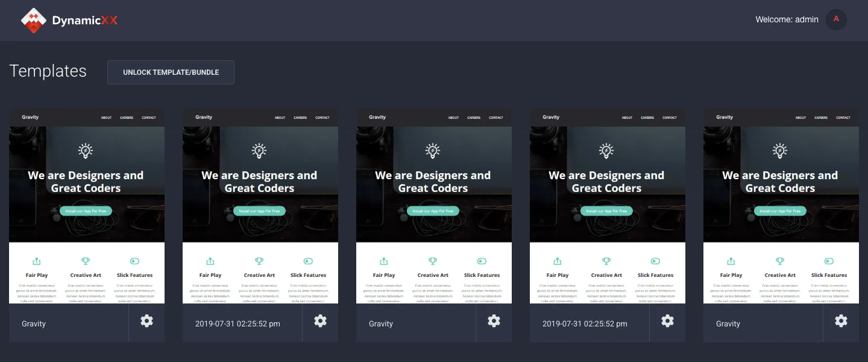Click the 'Gravity' label under the fifth card
The image size is (868, 362).
(x=728, y=324)
